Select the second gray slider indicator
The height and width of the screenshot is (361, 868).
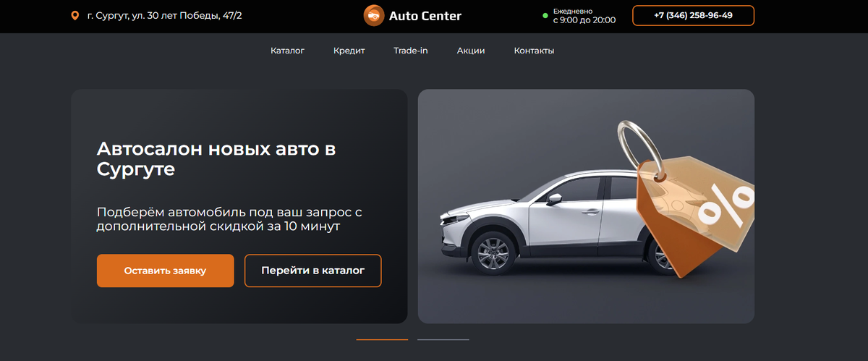point(443,339)
